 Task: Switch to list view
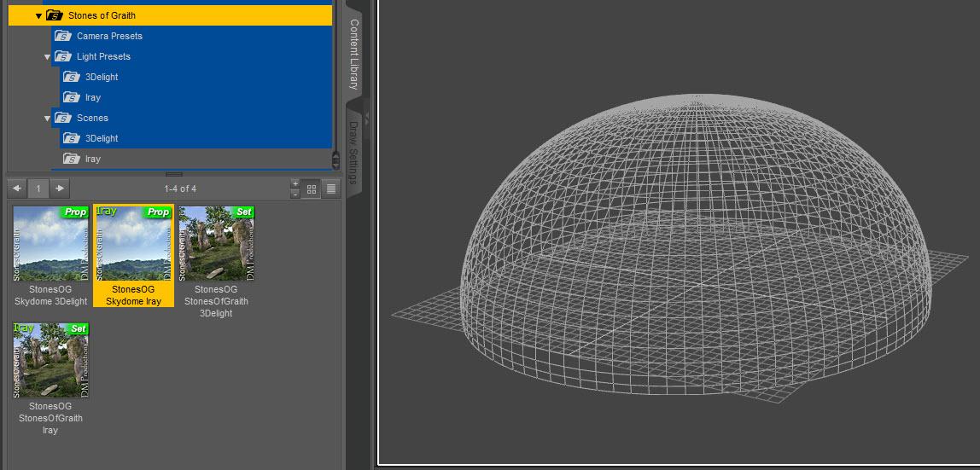pyautogui.click(x=331, y=189)
